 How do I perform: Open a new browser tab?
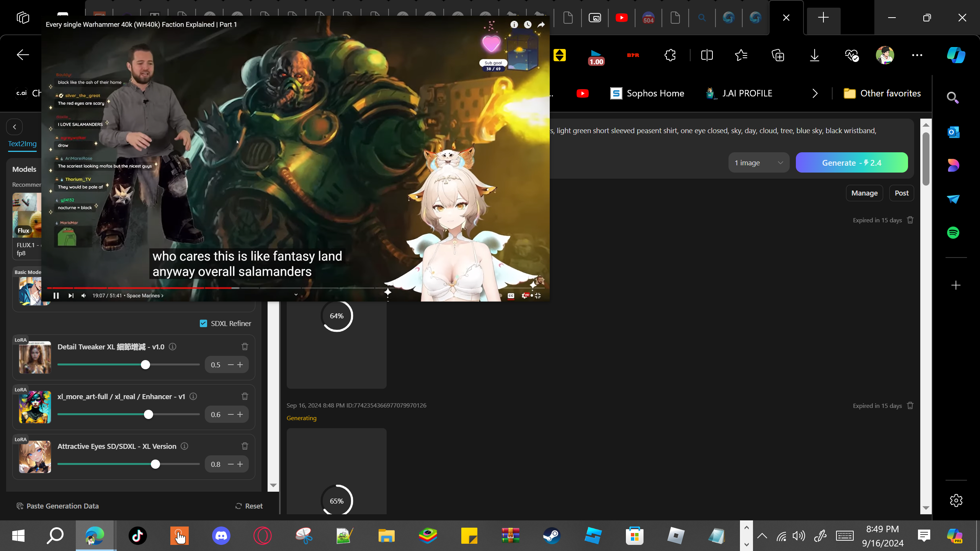tap(823, 18)
